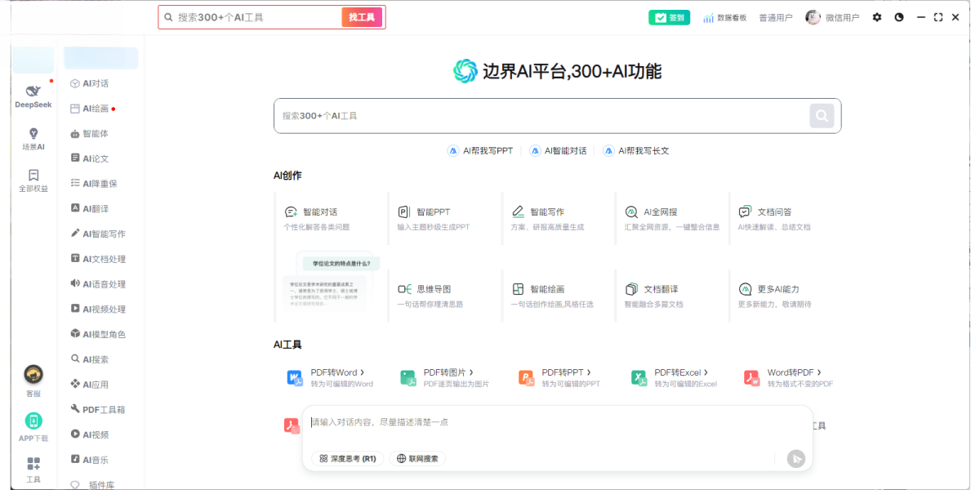
Task: Open 智能对话 card
Action: tap(330, 219)
